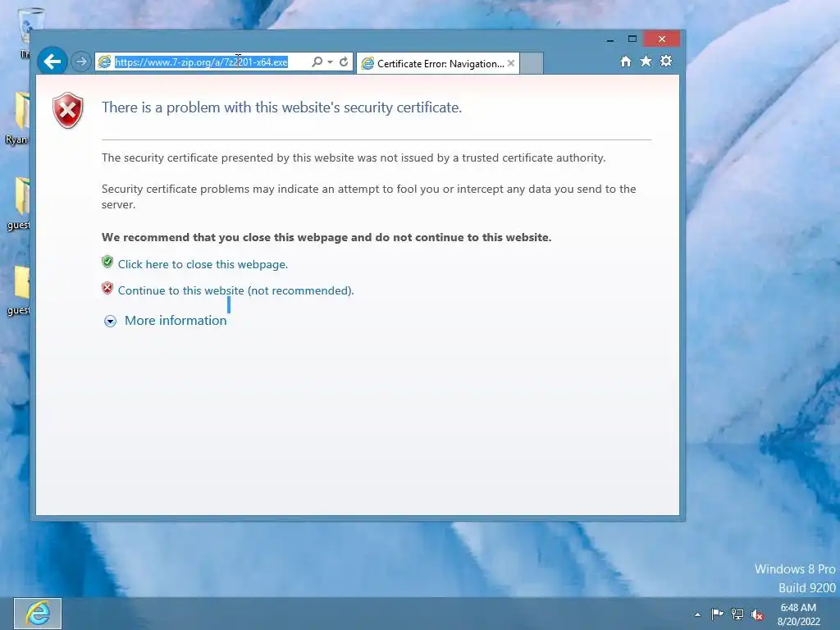Close the Internet Explorer window
The width and height of the screenshot is (840, 630).
pos(662,39)
